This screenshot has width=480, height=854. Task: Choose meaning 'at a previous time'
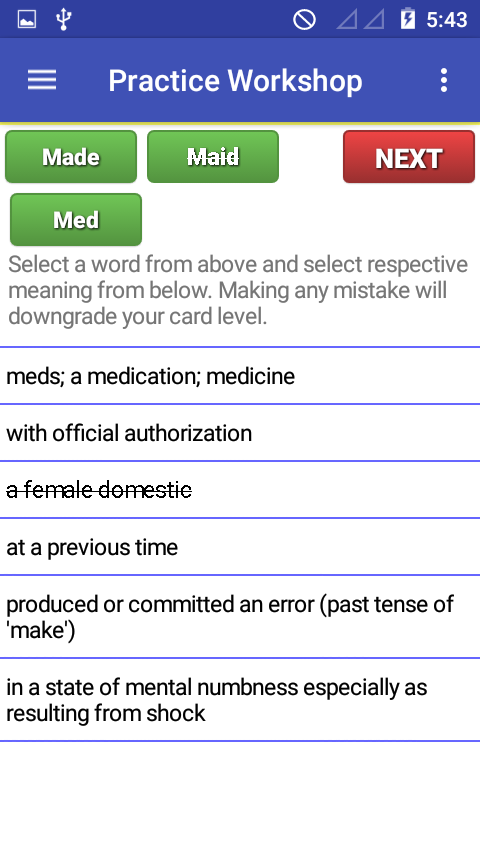(240, 547)
